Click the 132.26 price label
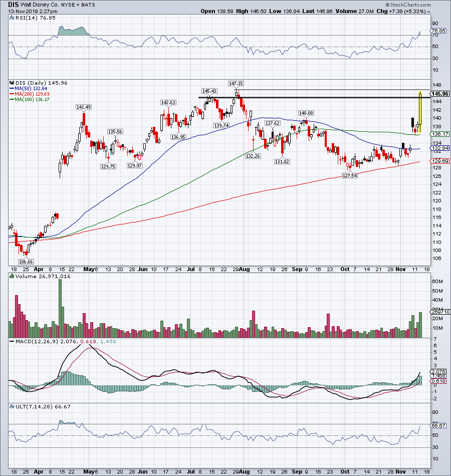 click(x=253, y=156)
